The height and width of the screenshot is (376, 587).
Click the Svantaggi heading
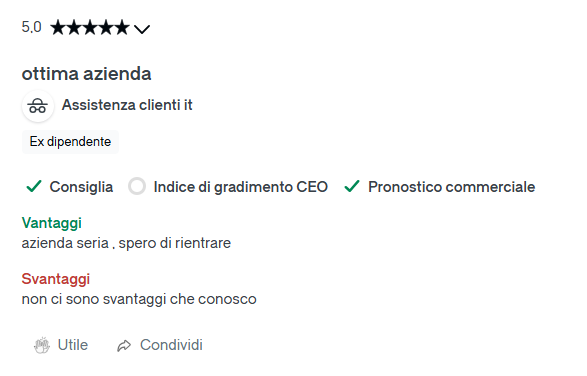[x=56, y=279]
